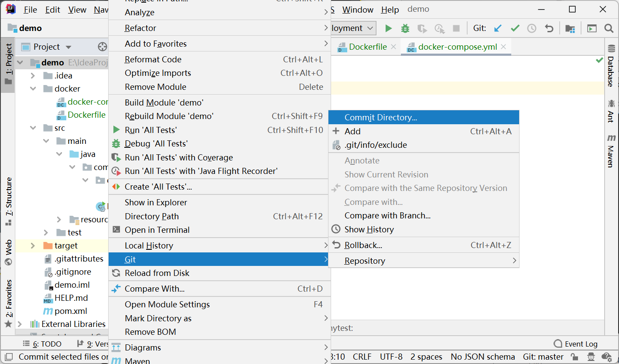Open the Database tool window
Screen dimensions: 619x364
tap(611, 67)
